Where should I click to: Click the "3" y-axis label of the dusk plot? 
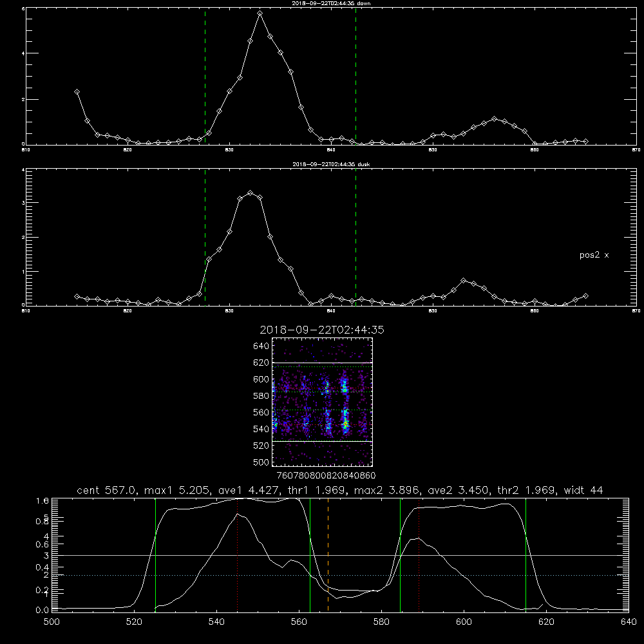(23, 203)
